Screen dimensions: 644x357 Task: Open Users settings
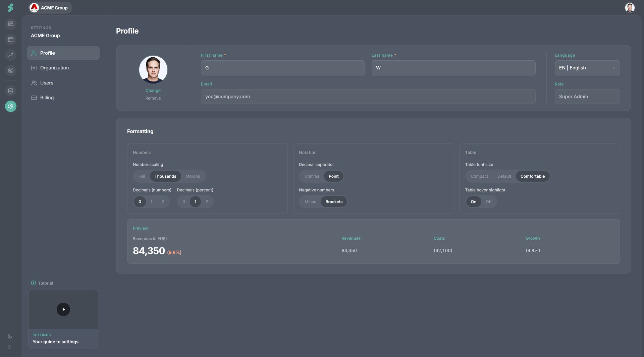[63, 83]
